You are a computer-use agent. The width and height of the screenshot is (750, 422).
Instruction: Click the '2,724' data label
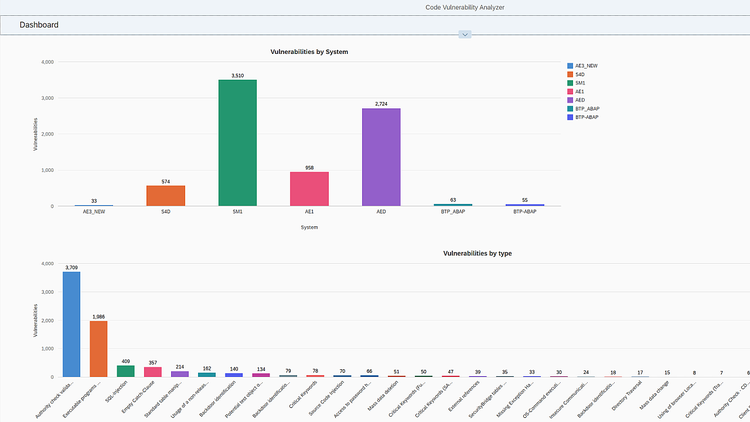(381, 104)
